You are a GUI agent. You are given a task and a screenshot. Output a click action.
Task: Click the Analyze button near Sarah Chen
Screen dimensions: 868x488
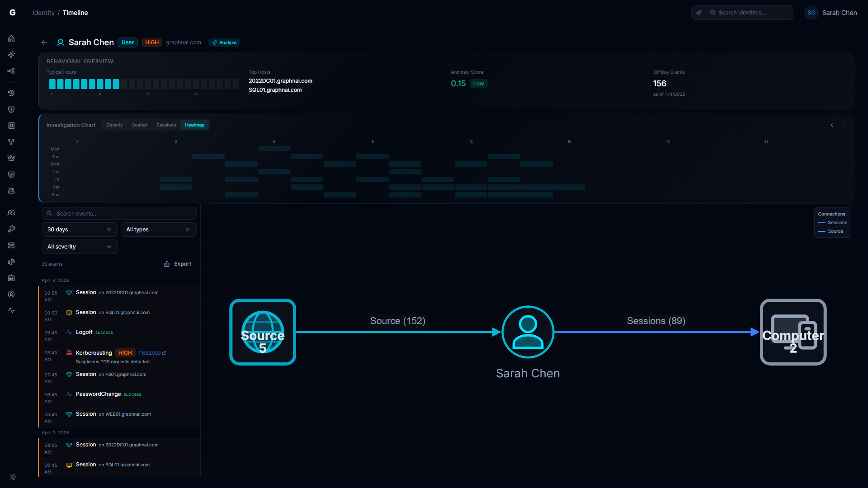pos(224,42)
